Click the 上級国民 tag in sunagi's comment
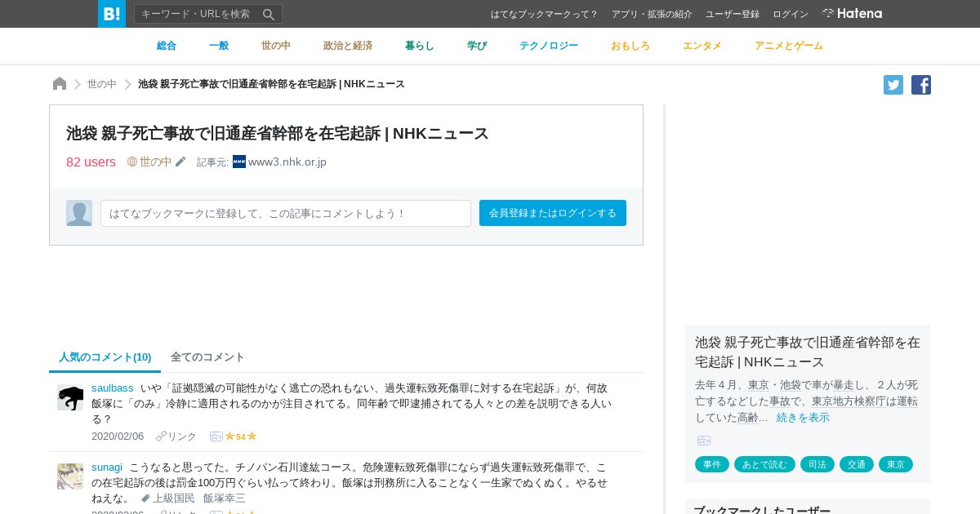 pyautogui.click(x=174, y=498)
